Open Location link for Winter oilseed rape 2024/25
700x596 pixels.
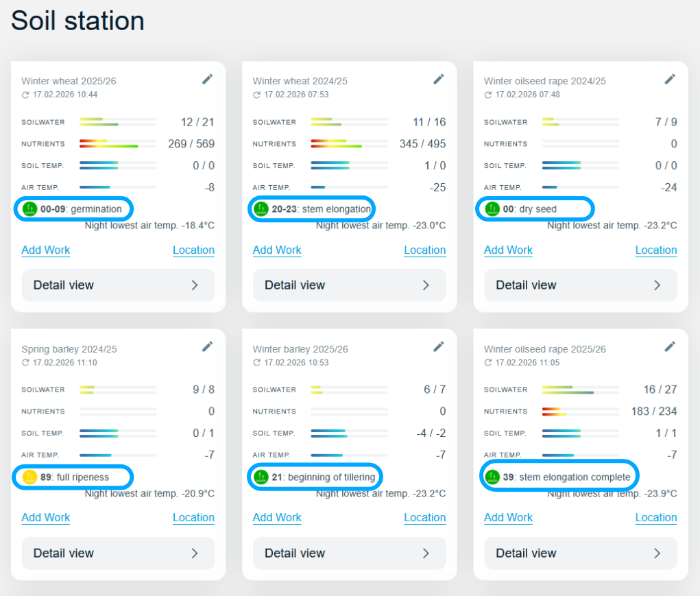click(655, 250)
